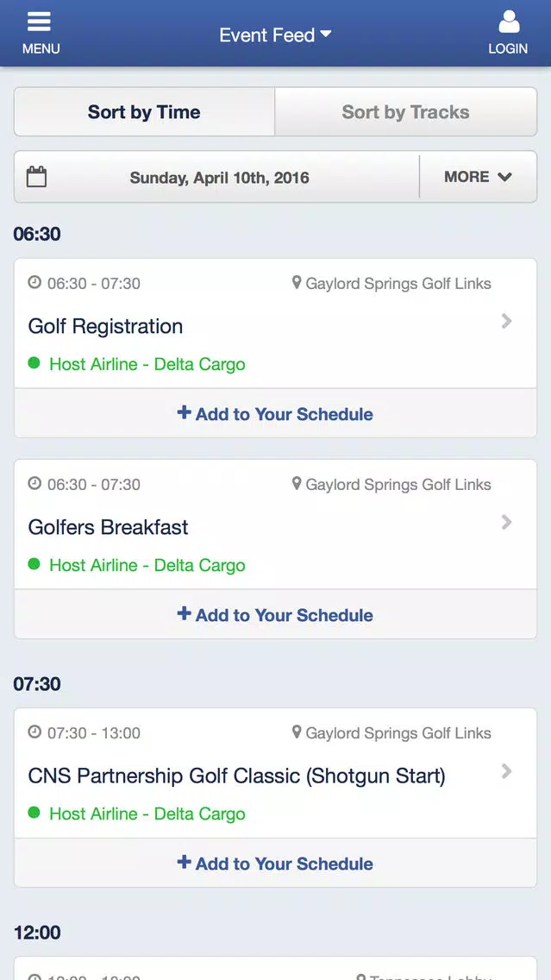
Task: Click plus icon under Golfers Breakfast
Action: [x=184, y=613]
